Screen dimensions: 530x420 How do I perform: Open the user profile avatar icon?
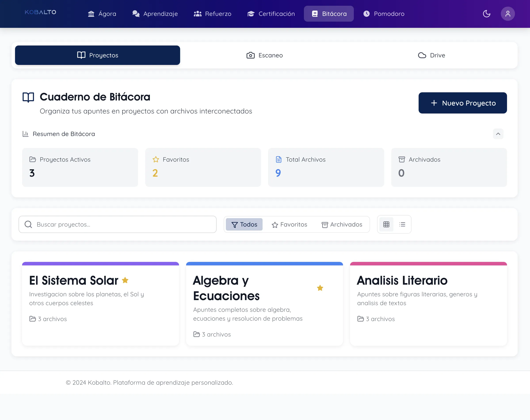click(507, 14)
